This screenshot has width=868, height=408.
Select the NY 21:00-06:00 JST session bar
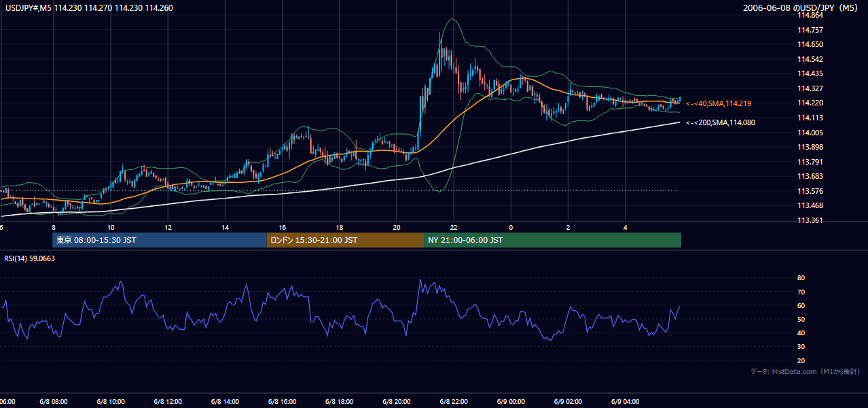[x=552, y=240]
